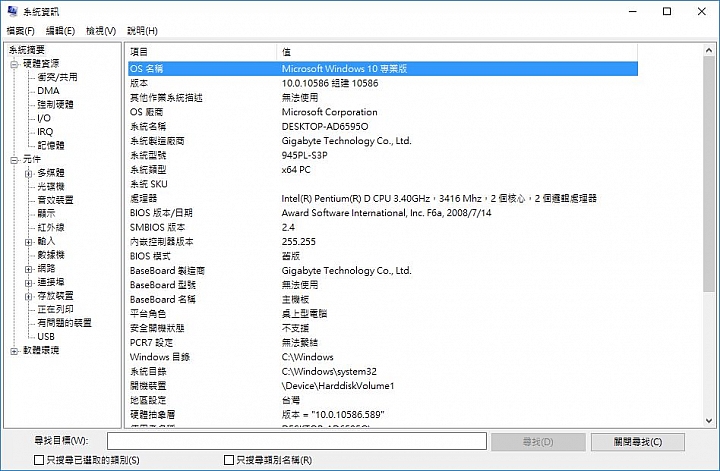Expand the 輸入 tree node
Image resolution: width=720 pixels, height=471 pixels.
(28, 242)
